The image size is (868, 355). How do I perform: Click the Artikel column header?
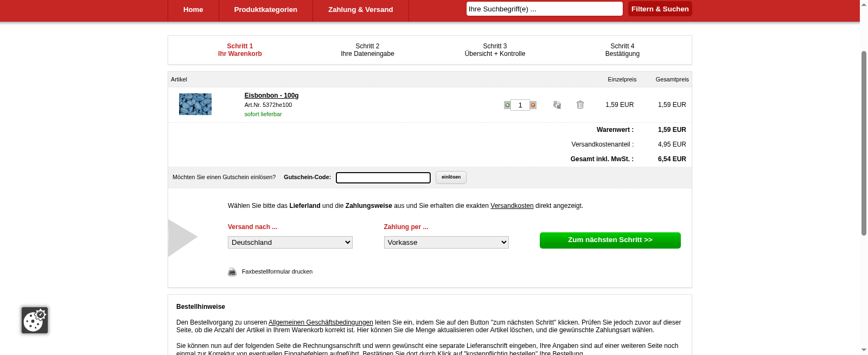coord(179,79)
